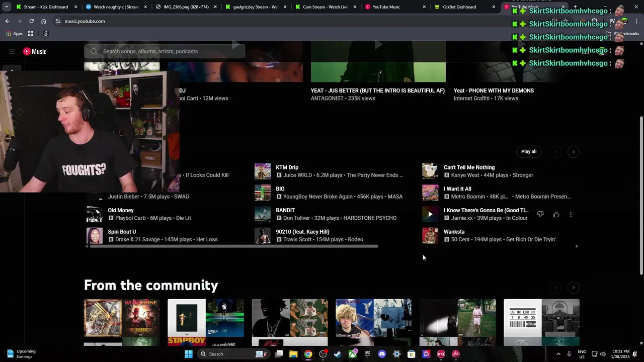Show hidden system tray icons

[558, 354]
